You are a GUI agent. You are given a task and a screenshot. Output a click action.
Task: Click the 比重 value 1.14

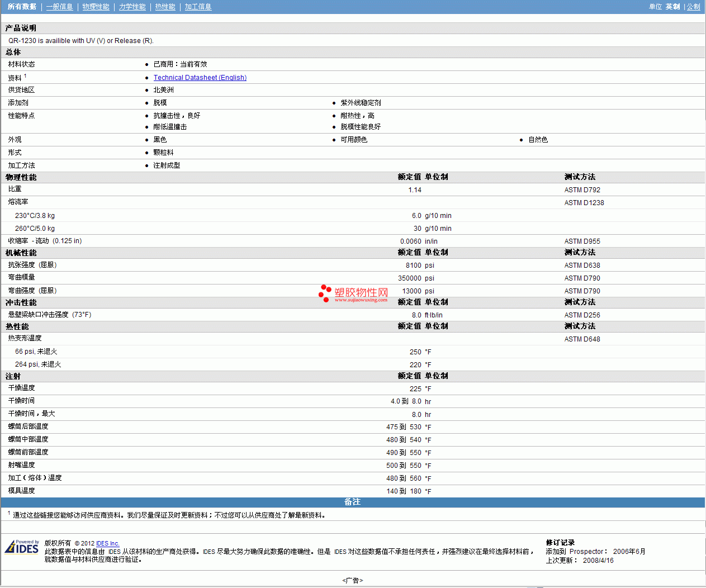tap(415, 190)
